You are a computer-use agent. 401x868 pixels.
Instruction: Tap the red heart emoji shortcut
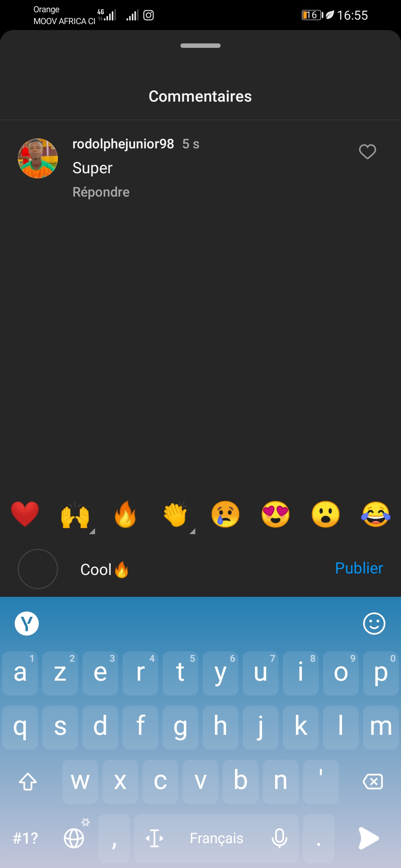pyautogui.click(x=25, y=514)
